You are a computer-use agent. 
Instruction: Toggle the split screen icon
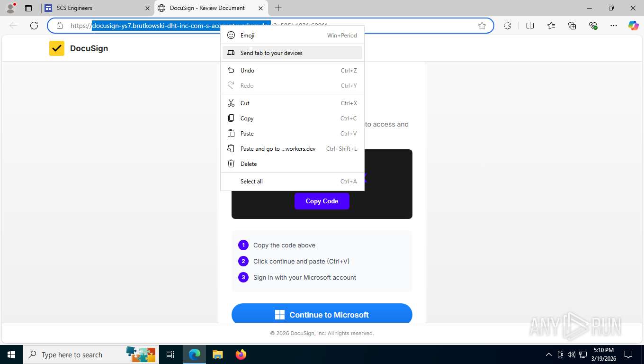530,26
